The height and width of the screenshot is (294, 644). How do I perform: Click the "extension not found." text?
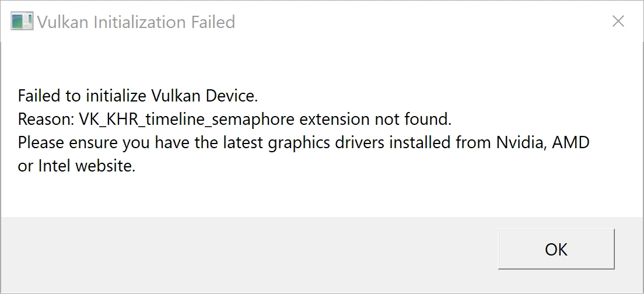click(x=376, y=119)
